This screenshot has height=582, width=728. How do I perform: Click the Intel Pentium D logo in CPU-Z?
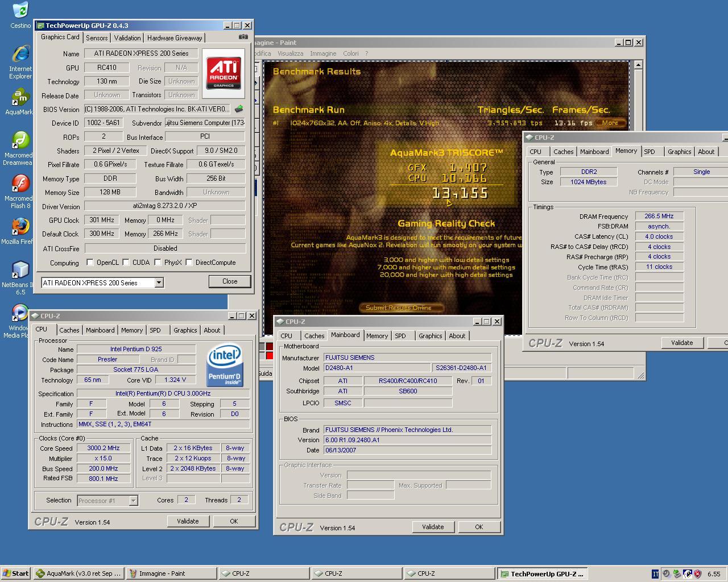(x=225, y=365)
